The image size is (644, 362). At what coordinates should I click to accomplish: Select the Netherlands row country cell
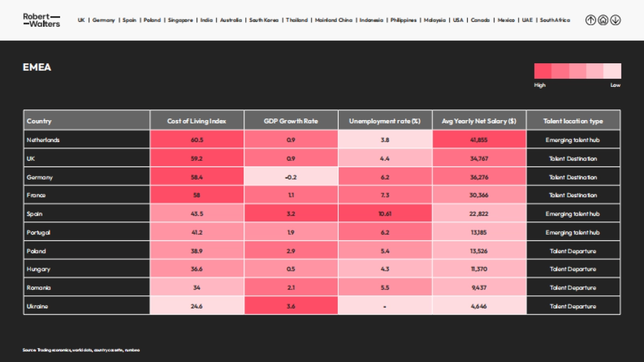pos(86,140)
